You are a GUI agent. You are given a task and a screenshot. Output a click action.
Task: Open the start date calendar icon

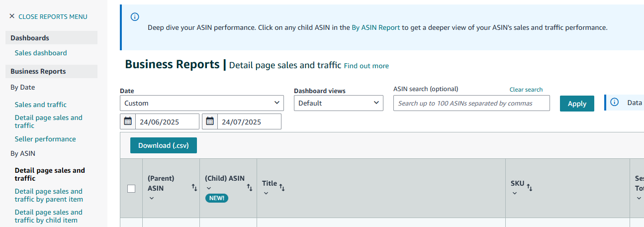pos(128,121)
